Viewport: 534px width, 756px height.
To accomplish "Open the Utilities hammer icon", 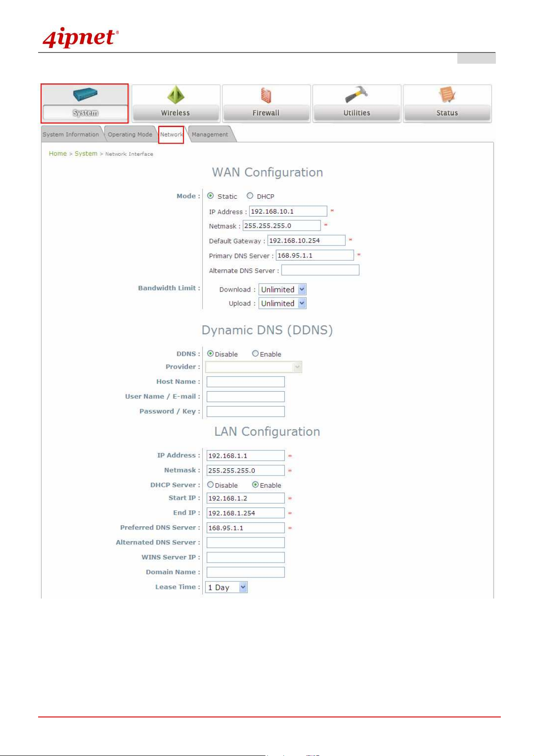I will (x=356, y=95).
